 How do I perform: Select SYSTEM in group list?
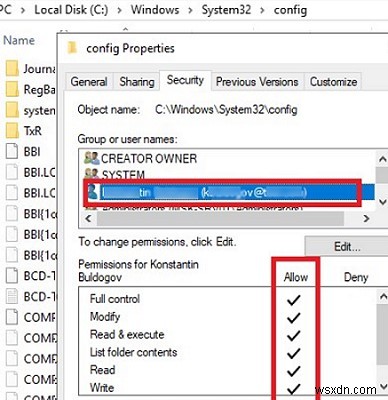click(123, 174)
